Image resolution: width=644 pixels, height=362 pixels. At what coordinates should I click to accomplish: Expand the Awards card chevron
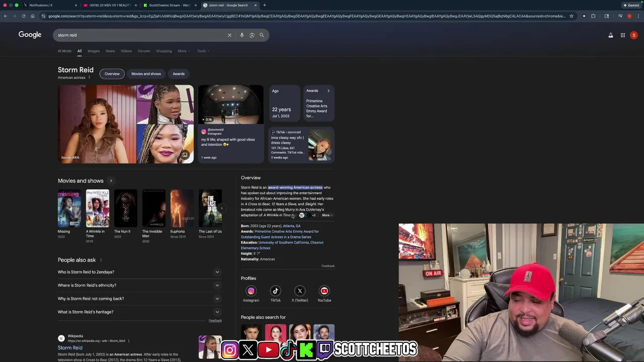[x=329, y=91]
